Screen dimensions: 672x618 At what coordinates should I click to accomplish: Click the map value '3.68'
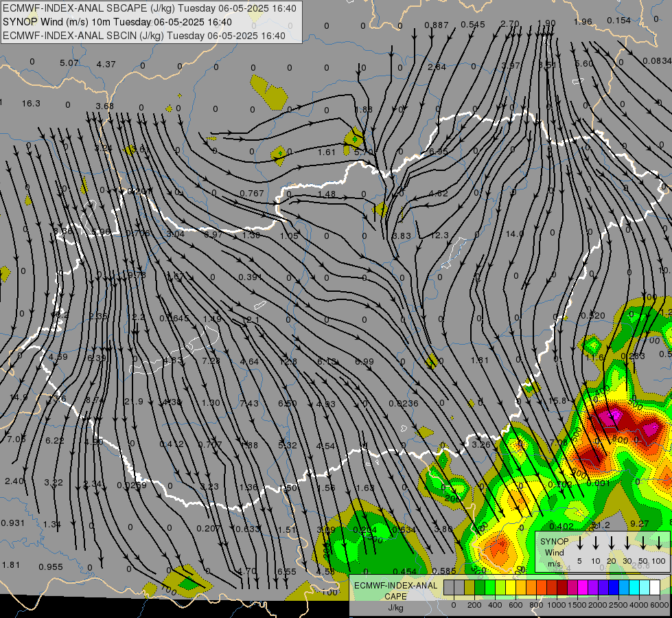[x=105, y=106]
